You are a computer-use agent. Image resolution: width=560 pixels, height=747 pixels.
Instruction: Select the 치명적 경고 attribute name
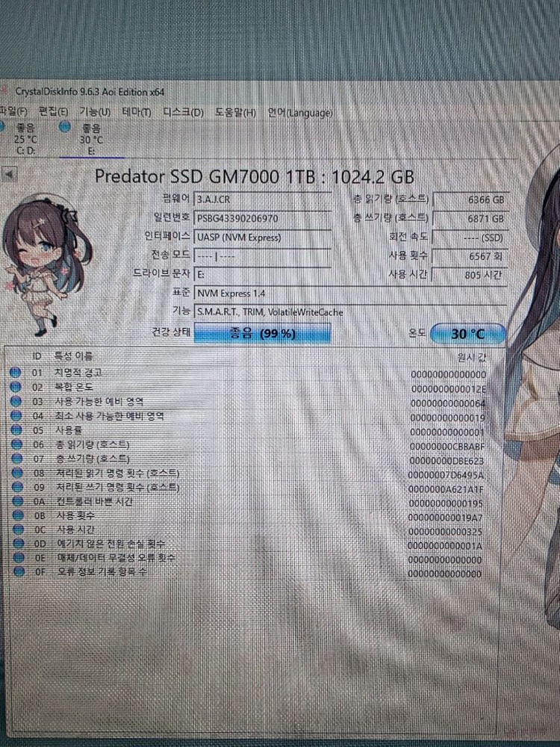pos(78,373)
